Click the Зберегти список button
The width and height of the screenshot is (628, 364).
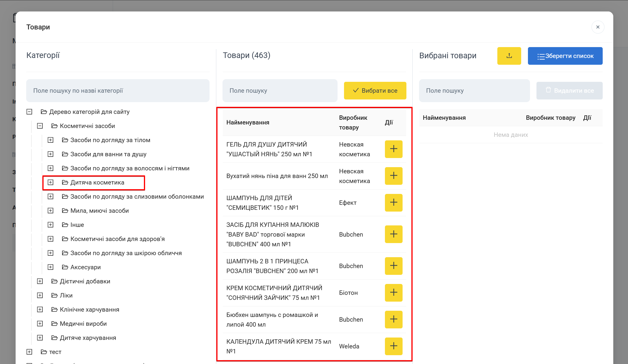565,56
